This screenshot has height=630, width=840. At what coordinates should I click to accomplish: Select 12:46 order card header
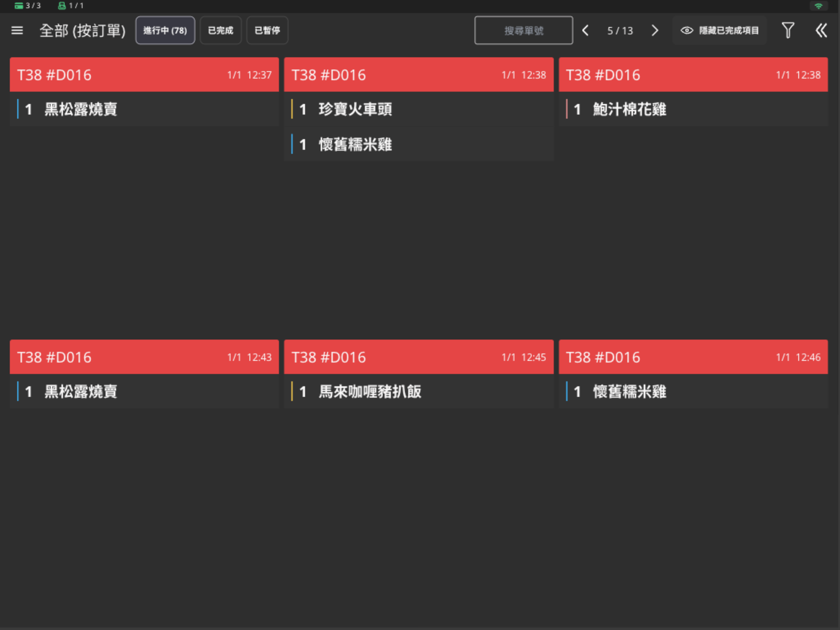coord(693,357)
